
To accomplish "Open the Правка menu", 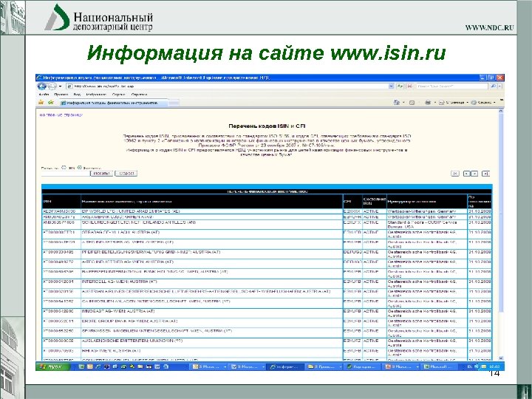I will click(x=61, y=95).
